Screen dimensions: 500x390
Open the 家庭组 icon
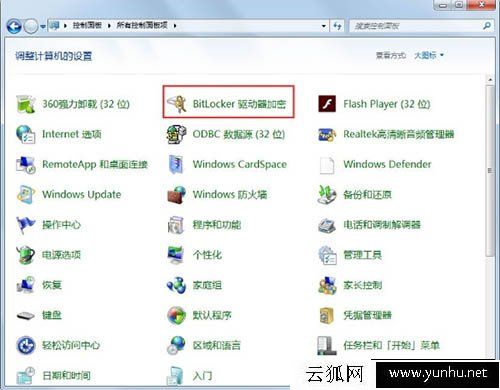177,285
